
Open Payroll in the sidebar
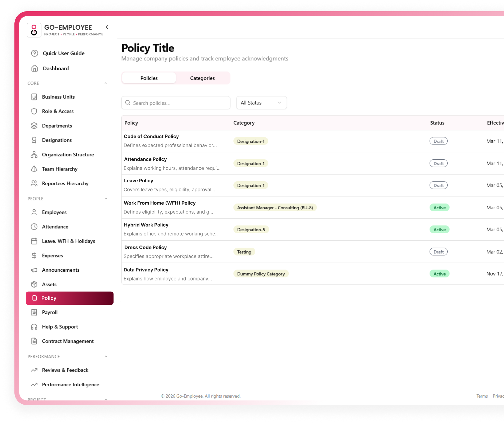50,312
